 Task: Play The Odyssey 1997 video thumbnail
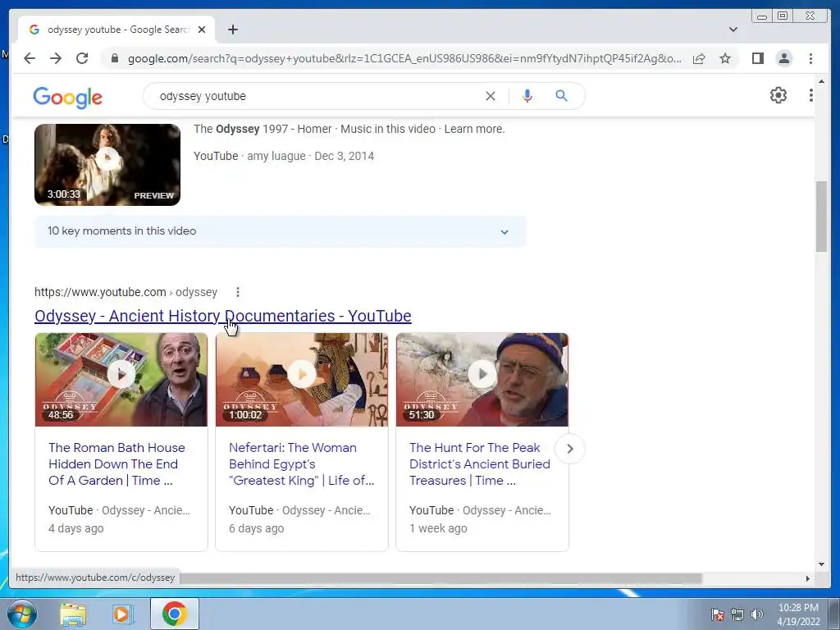tap(107, 164)
